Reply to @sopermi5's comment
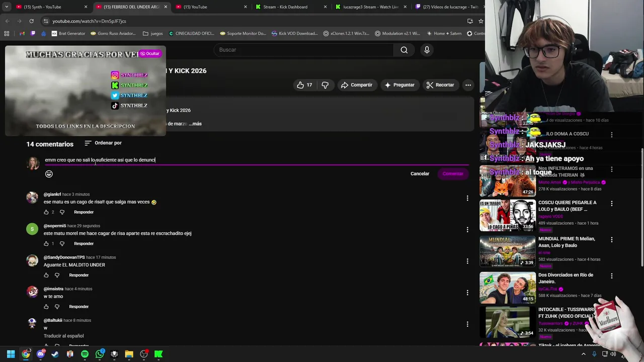The width and height of the screenshot is (644, 362). pos(84,244)
